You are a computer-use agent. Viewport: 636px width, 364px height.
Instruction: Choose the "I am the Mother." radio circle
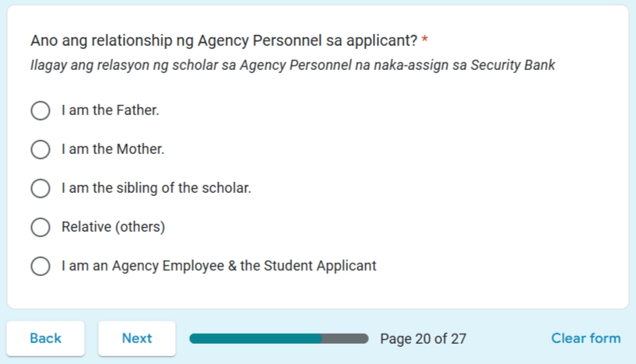(40, 149)
